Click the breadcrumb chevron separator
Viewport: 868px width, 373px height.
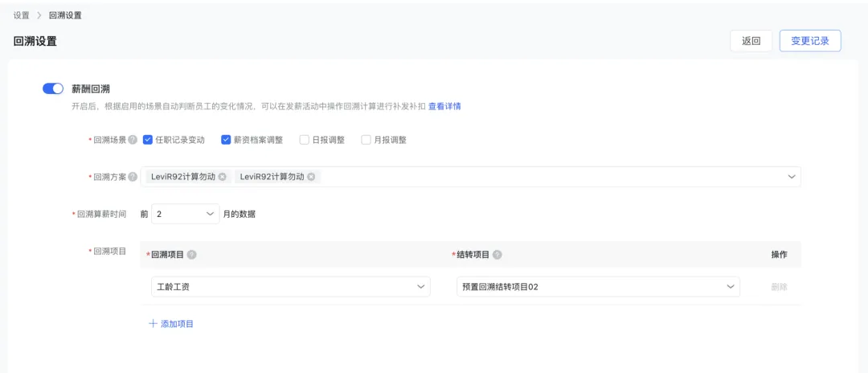click(39, 15)
